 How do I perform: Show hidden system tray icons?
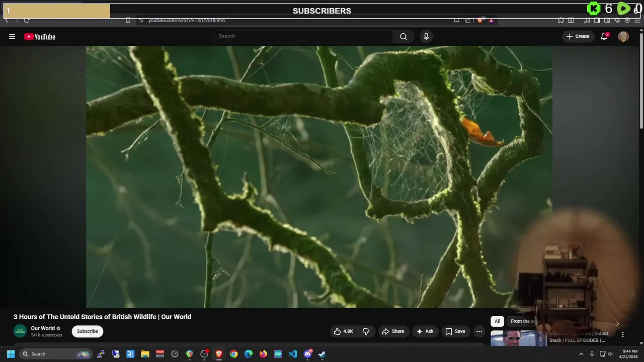tap(582, 354)
